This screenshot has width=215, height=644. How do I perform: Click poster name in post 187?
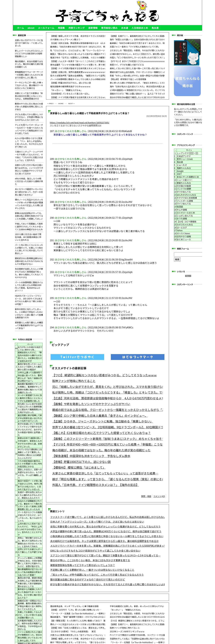71,131
